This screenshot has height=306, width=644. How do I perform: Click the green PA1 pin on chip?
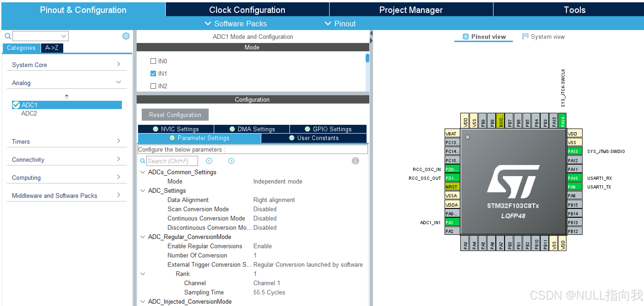[x=452, y=222]
